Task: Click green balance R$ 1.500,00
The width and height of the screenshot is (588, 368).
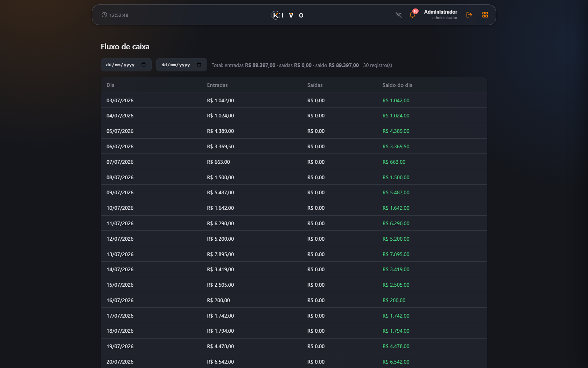Action: click(x=396, y=177)
